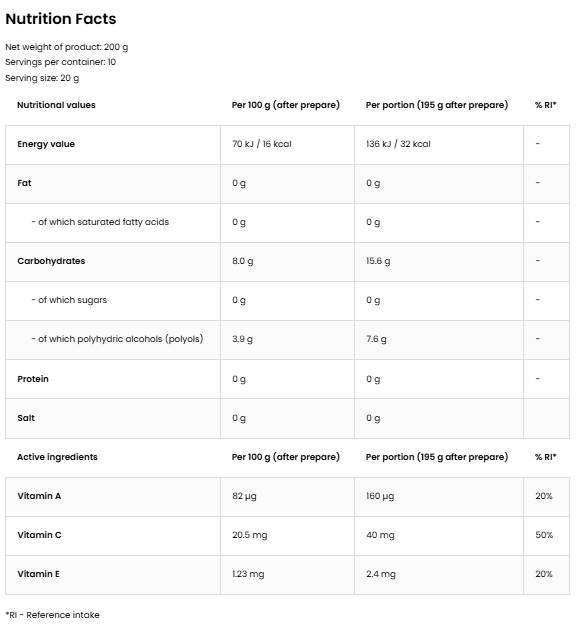
Task: Click the Nutritional values column header
Action: pos(56,105)
